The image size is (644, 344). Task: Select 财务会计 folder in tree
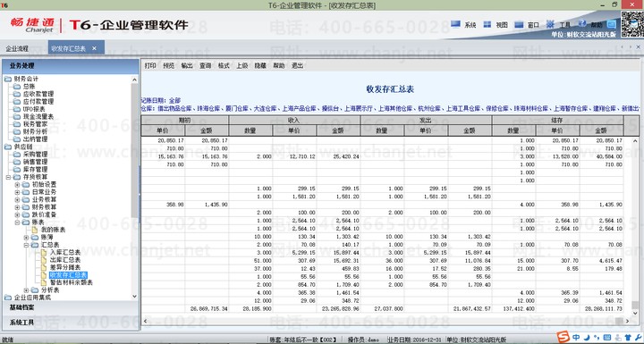click(26, 79)
